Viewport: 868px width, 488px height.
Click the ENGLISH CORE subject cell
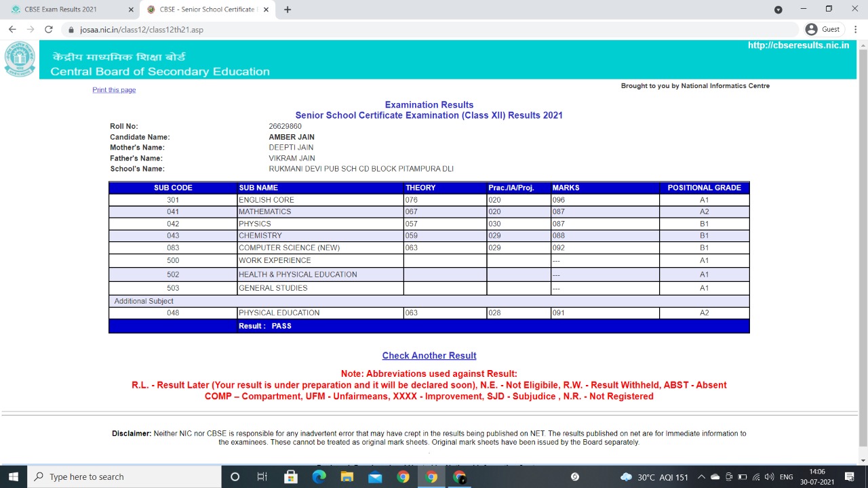[x=320, y=200]
